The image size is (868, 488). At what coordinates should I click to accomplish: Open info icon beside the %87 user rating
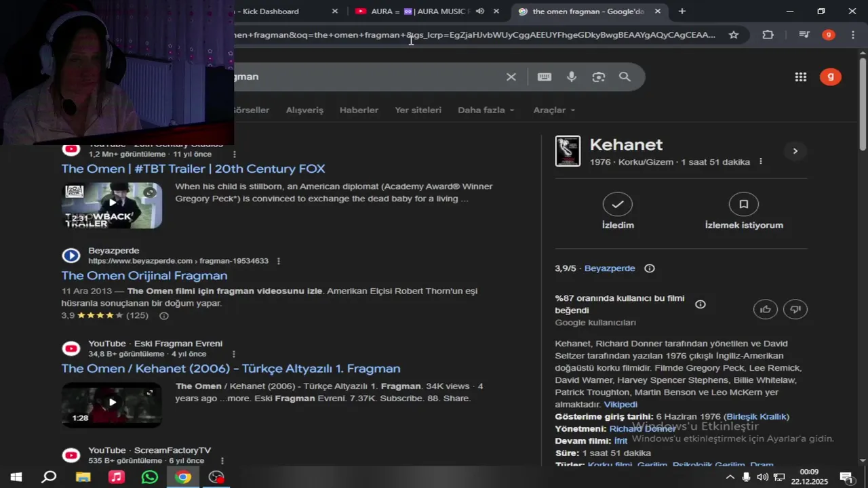click(x=701, y=304)
